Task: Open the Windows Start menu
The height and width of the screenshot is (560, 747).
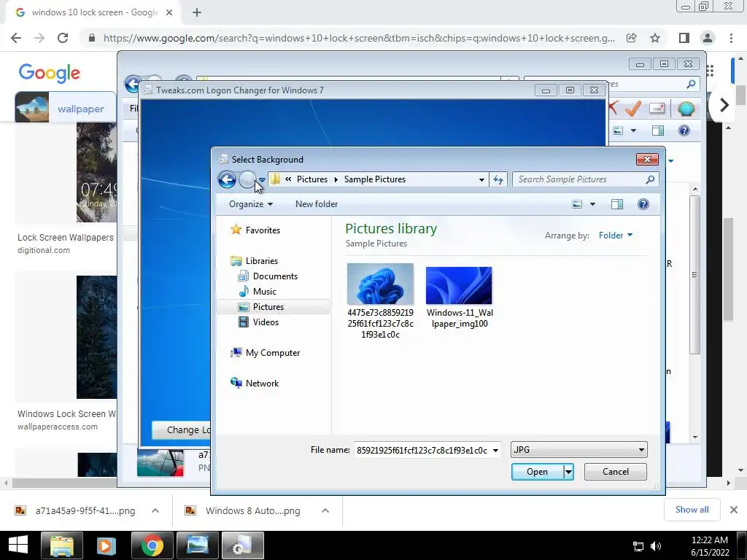Action: [x=18, y=545]
